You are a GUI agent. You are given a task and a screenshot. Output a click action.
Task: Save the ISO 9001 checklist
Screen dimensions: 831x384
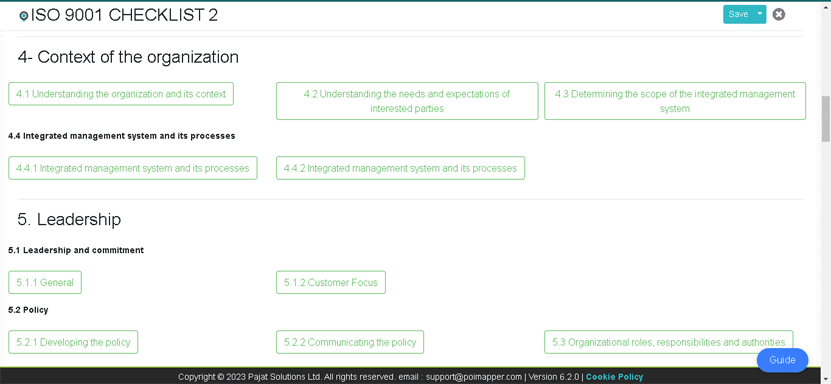click(738, 14)
